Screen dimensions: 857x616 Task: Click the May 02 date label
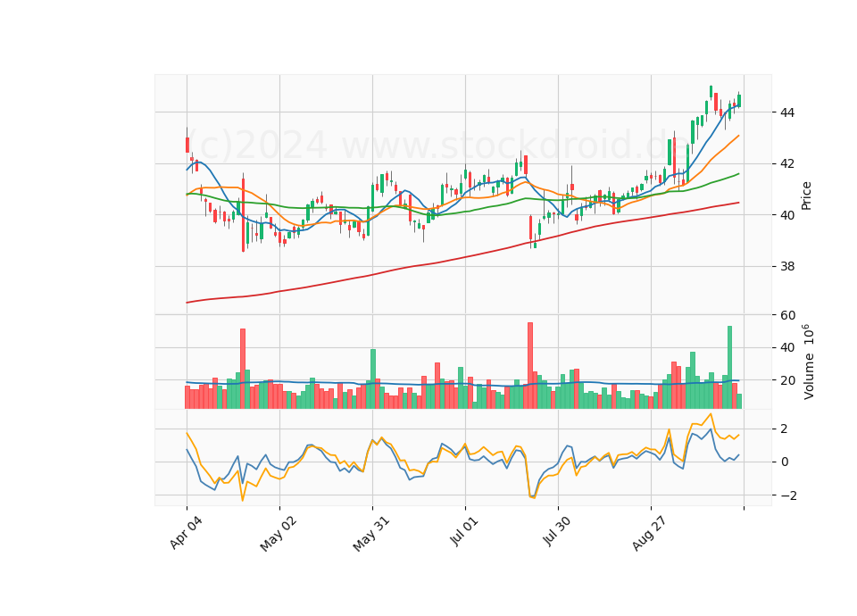279,534
